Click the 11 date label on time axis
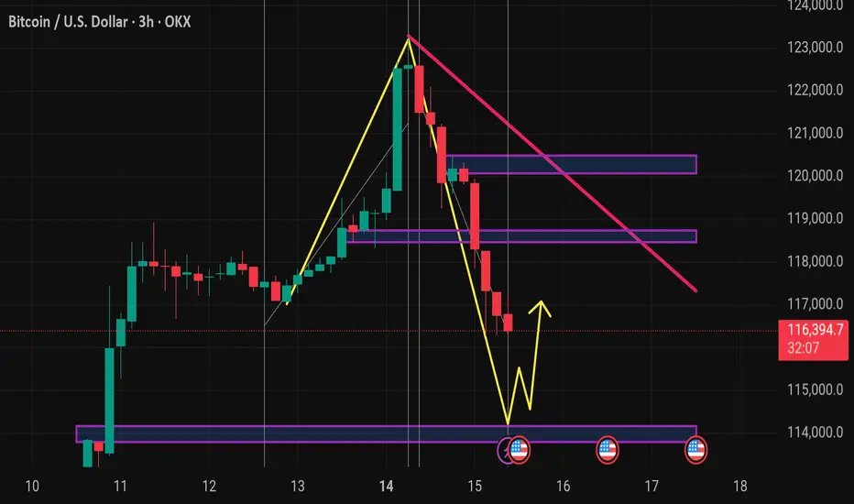 pos(120,486)
